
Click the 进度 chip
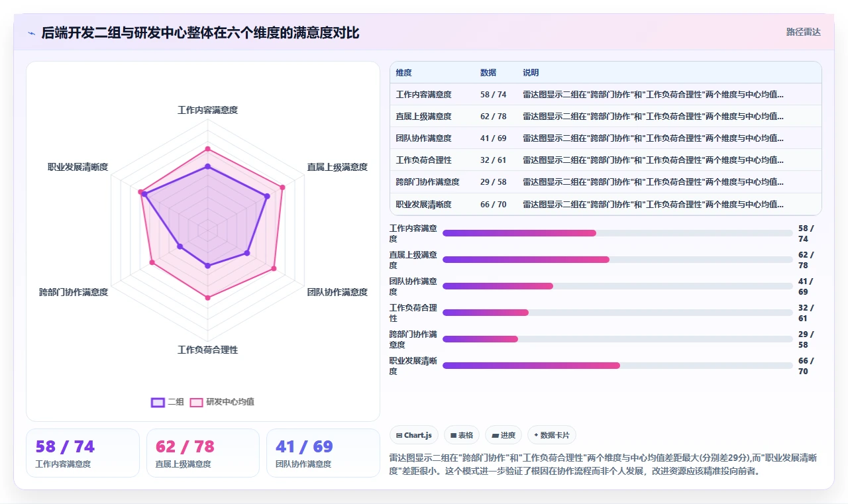point(503,435)
